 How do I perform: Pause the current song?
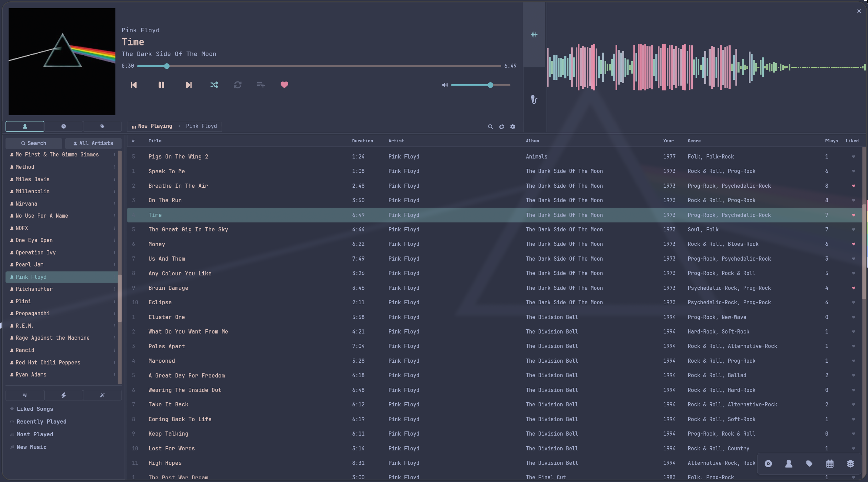pos(161,85)
